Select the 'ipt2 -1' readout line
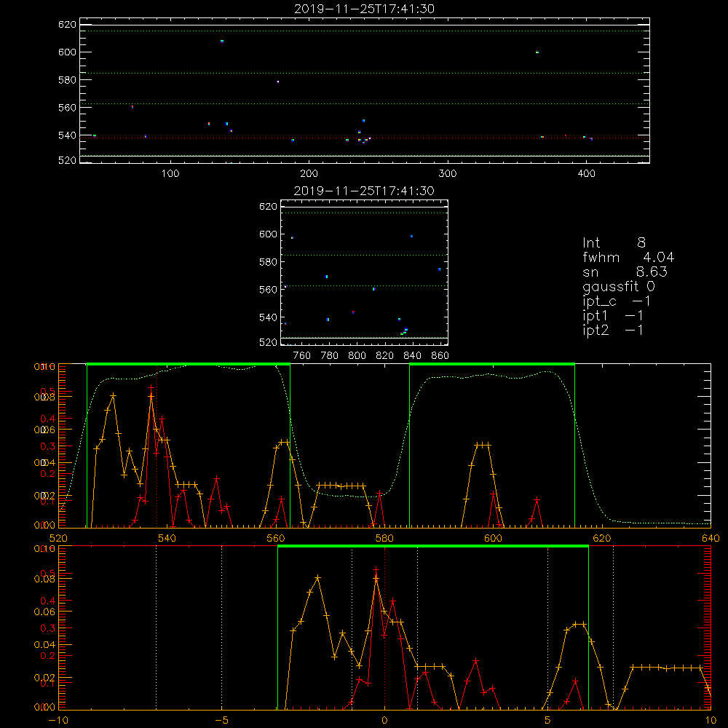This screenshot has width=728, height=728. tap(613, 330)
